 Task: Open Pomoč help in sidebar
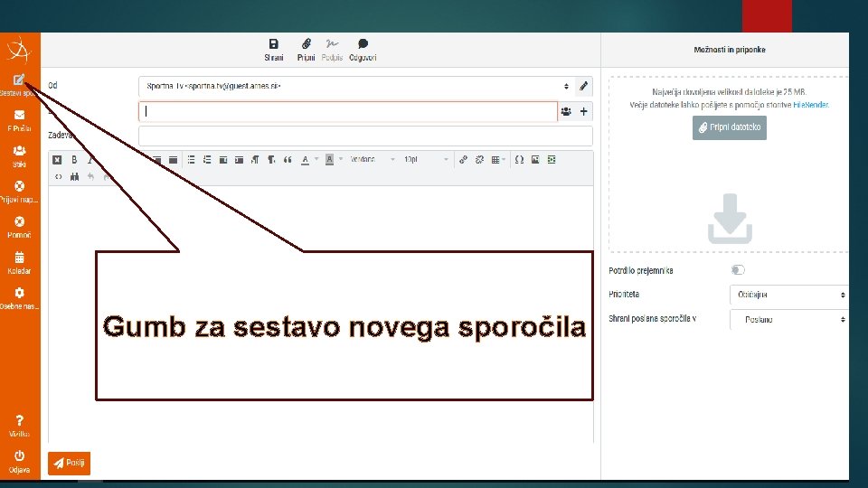click(x=19, y=227)
